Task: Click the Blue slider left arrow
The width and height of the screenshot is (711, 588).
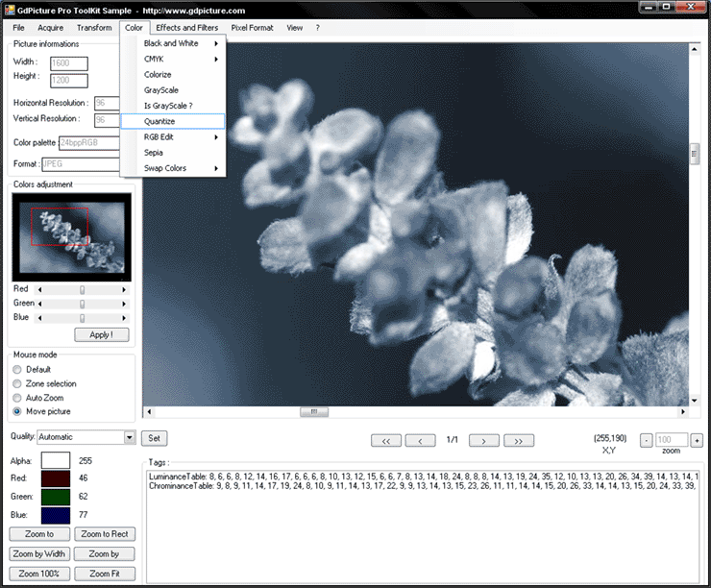Action: coord(39,318)
